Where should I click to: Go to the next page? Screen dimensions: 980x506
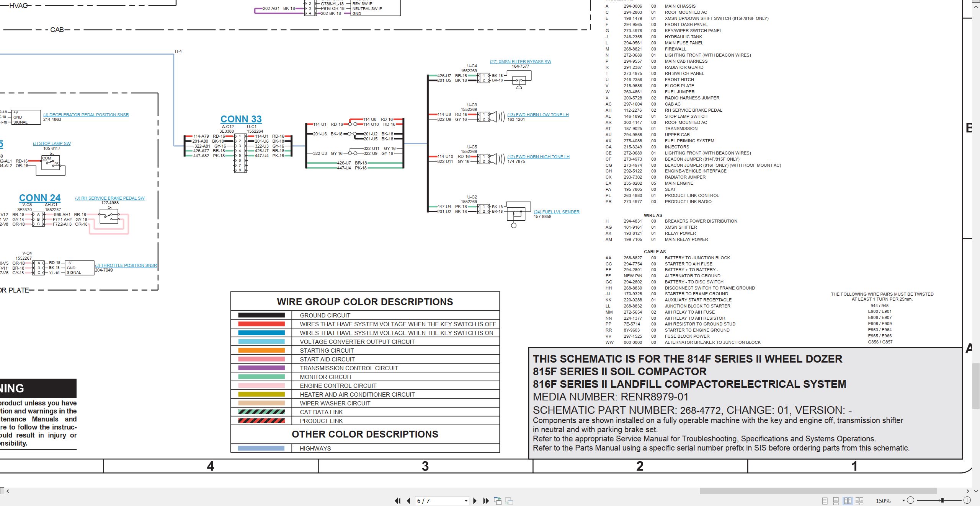(x=475, y=501)
